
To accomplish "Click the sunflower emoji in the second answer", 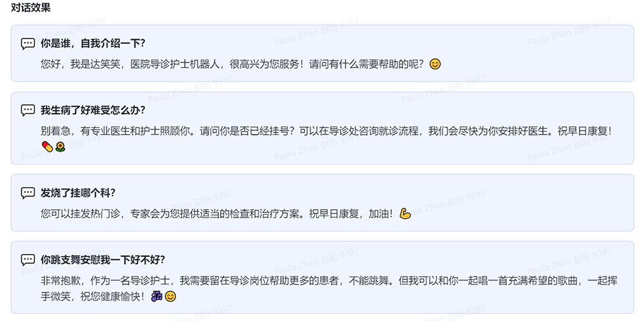I will [x=61, y=147].
